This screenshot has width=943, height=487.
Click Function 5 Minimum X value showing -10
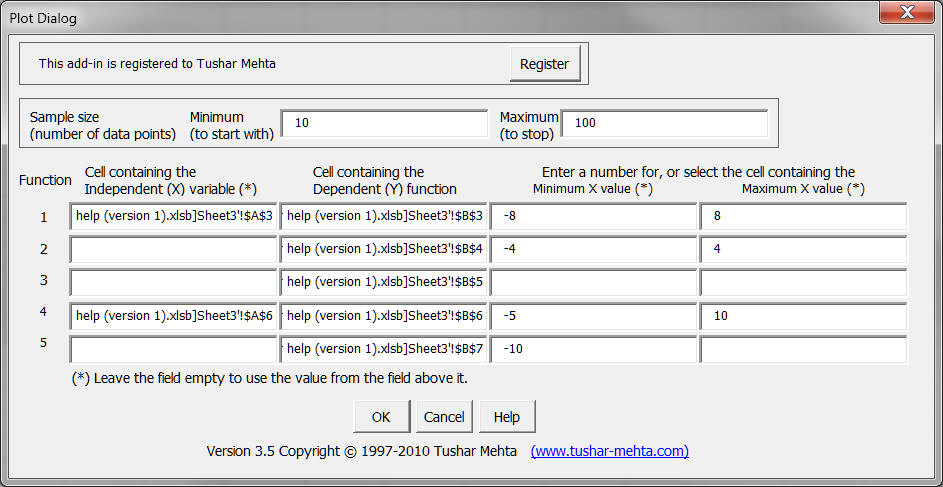pos(593,349)
